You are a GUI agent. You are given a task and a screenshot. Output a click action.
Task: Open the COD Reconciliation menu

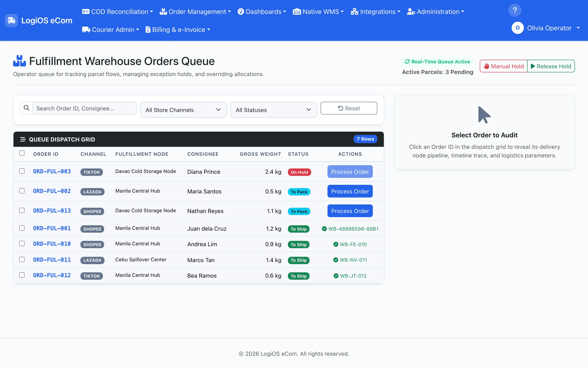pos(118,12)
